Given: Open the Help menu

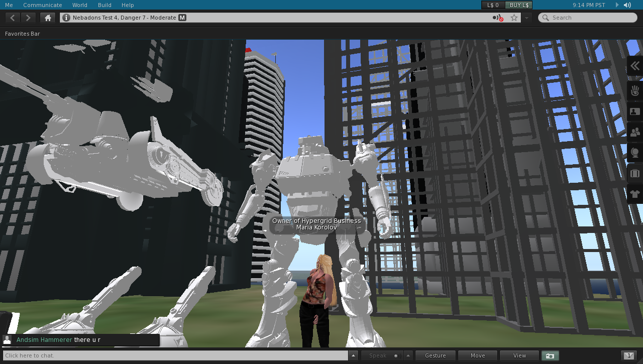Looking at the screenshot, I should 128,5.
